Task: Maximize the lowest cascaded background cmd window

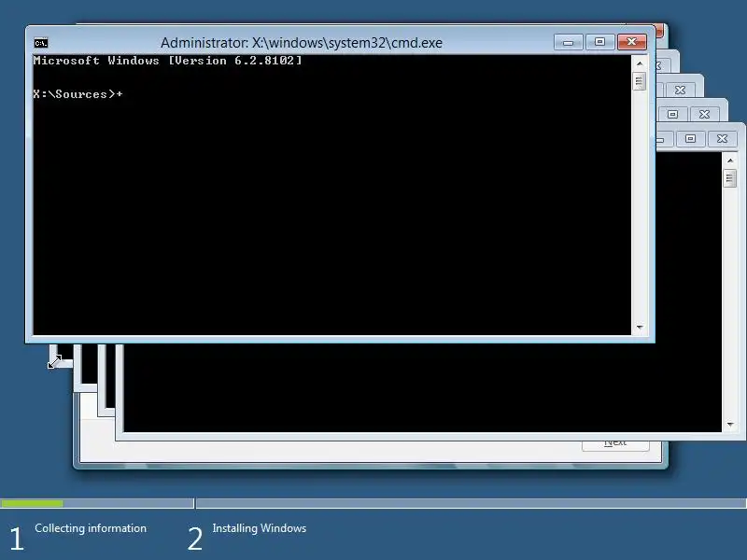Action: pyautogui.click(x=690, y=138)
